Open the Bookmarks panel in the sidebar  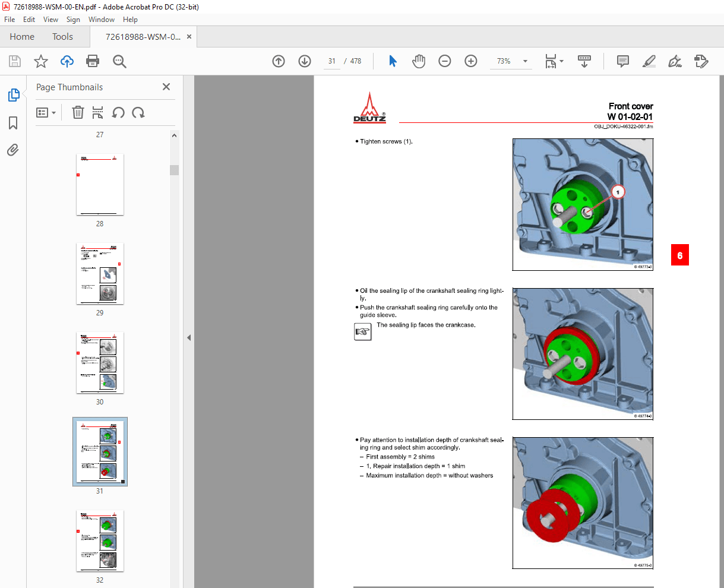[14, 122]
